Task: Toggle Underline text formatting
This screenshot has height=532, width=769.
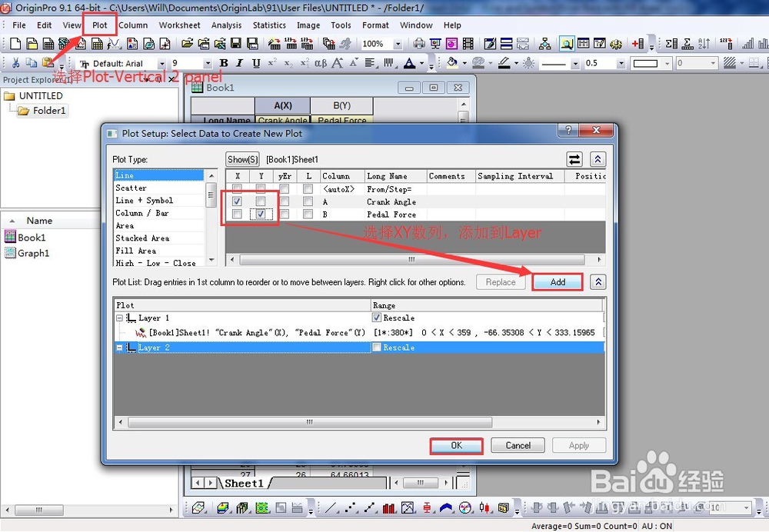Action: 256,63
